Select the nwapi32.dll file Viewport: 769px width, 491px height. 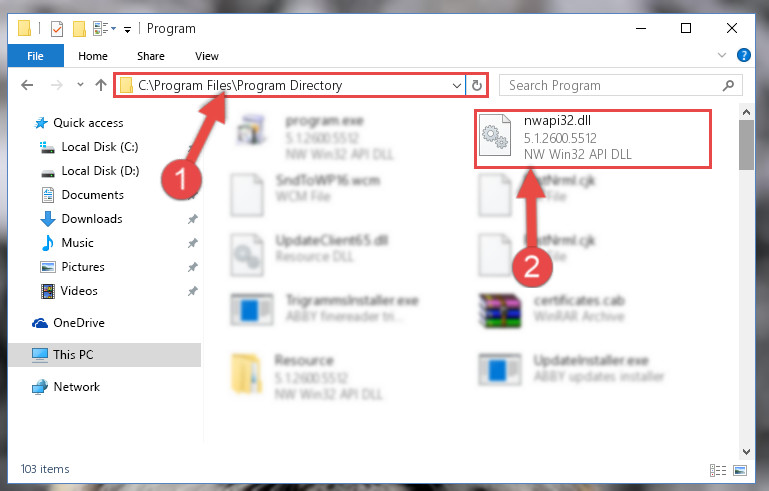click(593, 139)
